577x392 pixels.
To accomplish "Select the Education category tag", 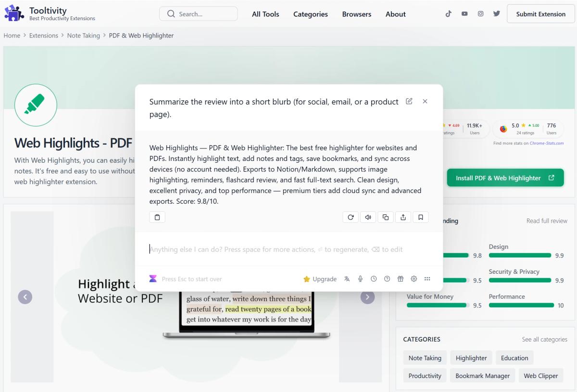I will (x=514, y=358).
